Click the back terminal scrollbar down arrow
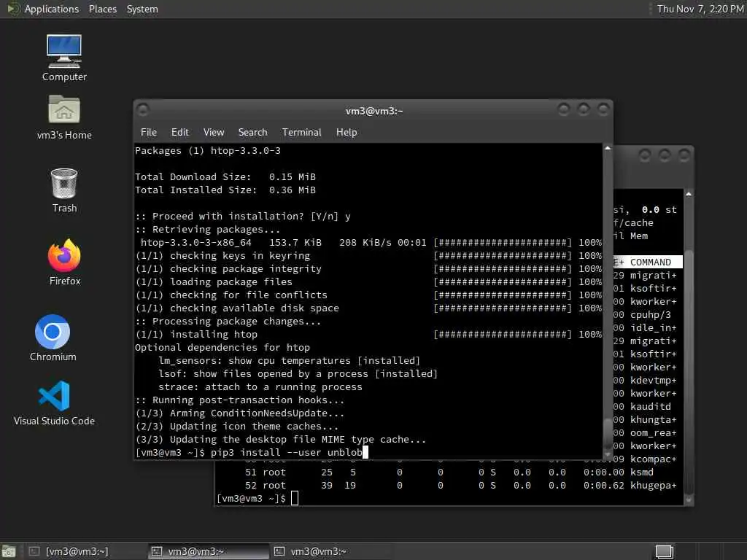Viewport: 747px width, 560px height. [689, 500]
